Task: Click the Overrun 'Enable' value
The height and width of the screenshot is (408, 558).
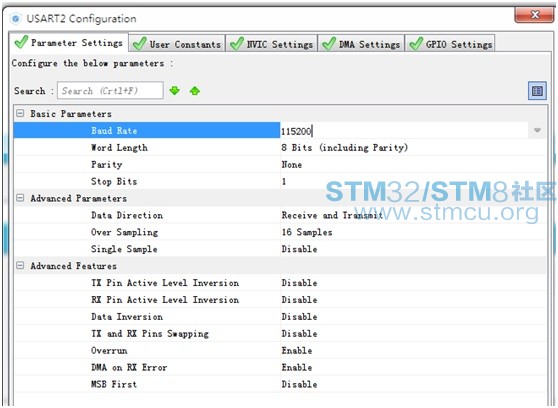Action: click(x=297, y=350)
